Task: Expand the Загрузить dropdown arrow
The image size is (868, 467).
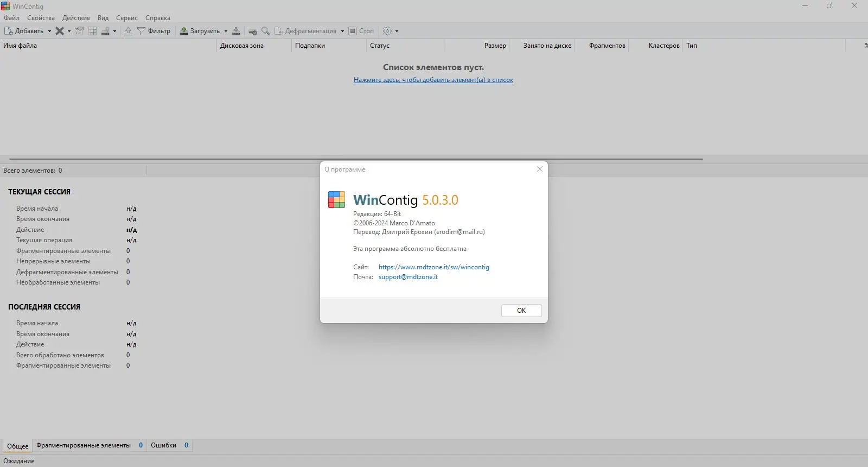Action: click(x=226, y=31)
